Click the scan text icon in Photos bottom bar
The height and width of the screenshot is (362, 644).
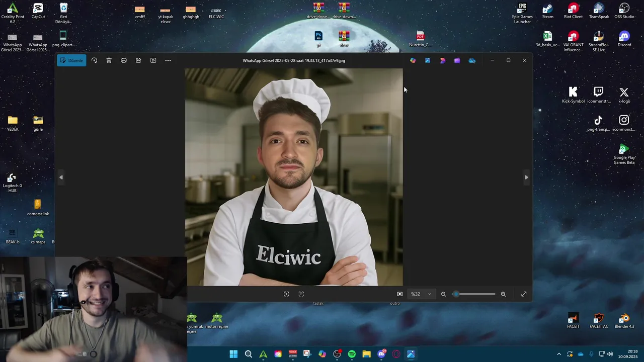[301, 294]
